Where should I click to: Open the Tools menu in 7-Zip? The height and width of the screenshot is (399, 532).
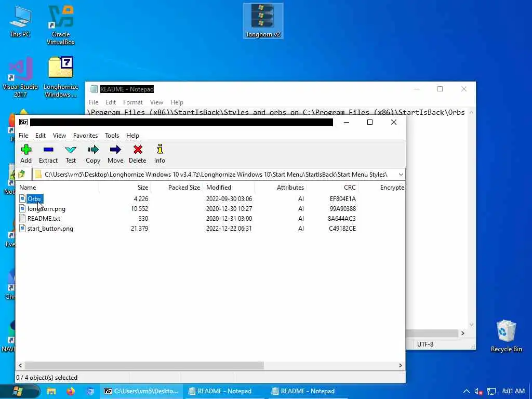click(112, 136)
